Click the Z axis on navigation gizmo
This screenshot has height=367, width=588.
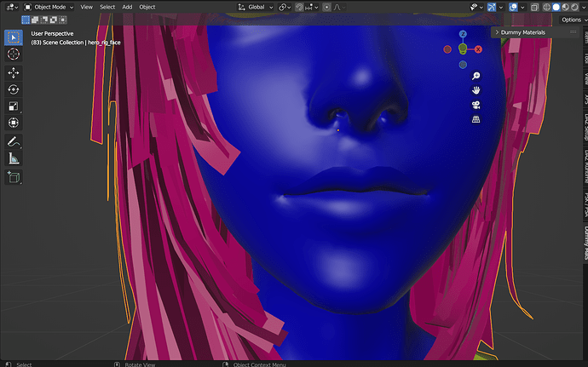point(463,34)
